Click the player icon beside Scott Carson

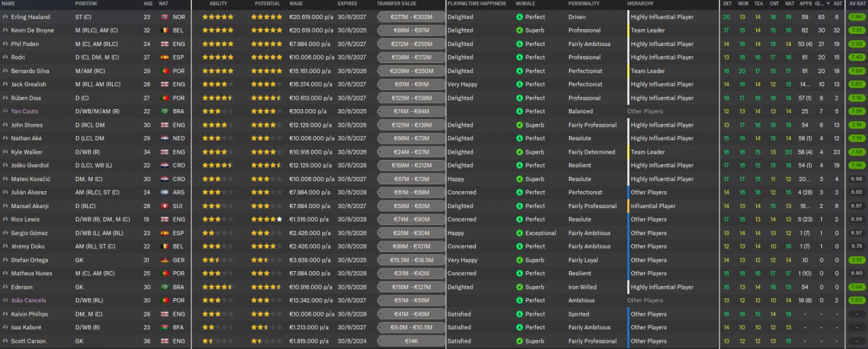[x=5, y=341]
